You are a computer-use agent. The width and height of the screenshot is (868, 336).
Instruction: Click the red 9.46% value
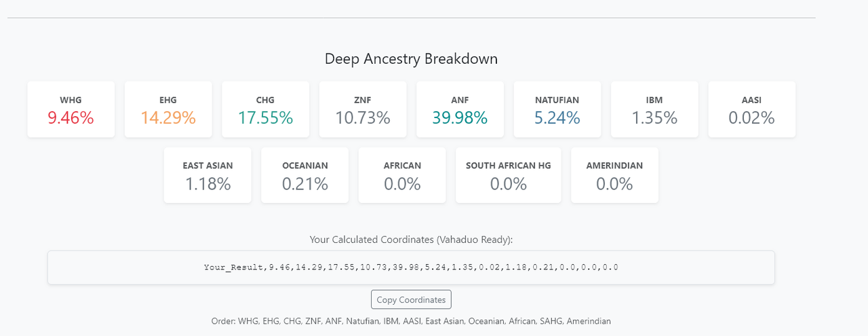tap(71, 118)
